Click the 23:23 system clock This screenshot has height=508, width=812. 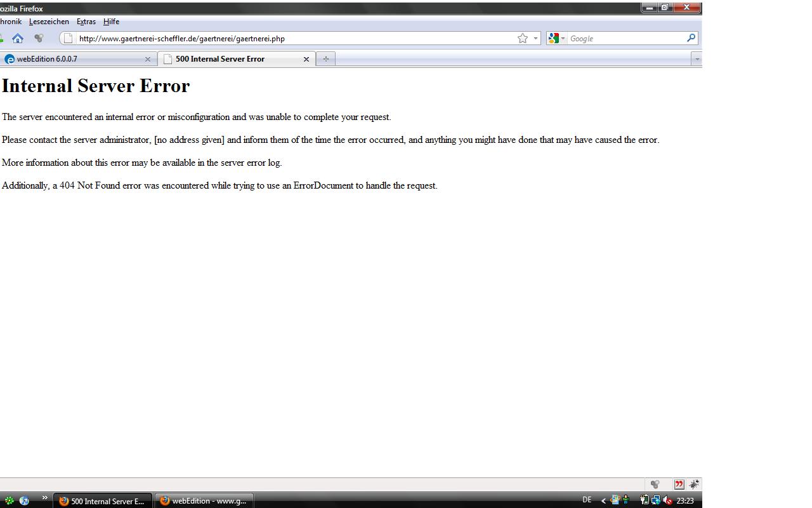[x=685, y=500]
